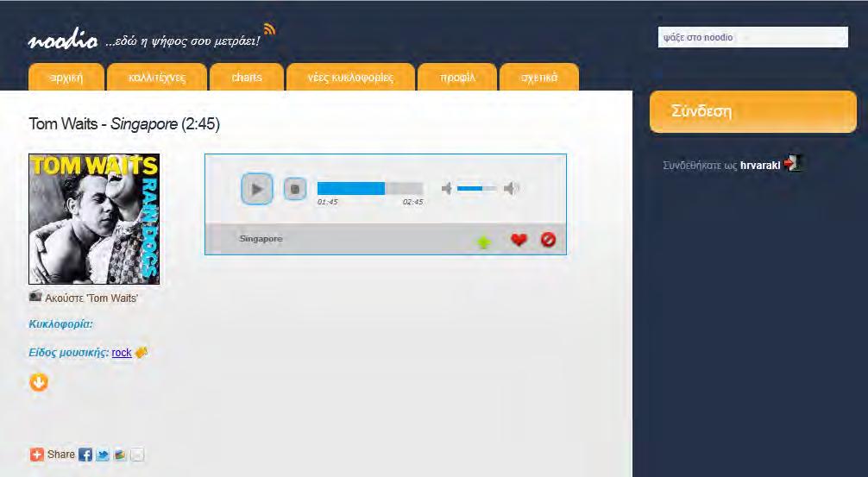Share by email with envelope icon

tap(137, 455)
